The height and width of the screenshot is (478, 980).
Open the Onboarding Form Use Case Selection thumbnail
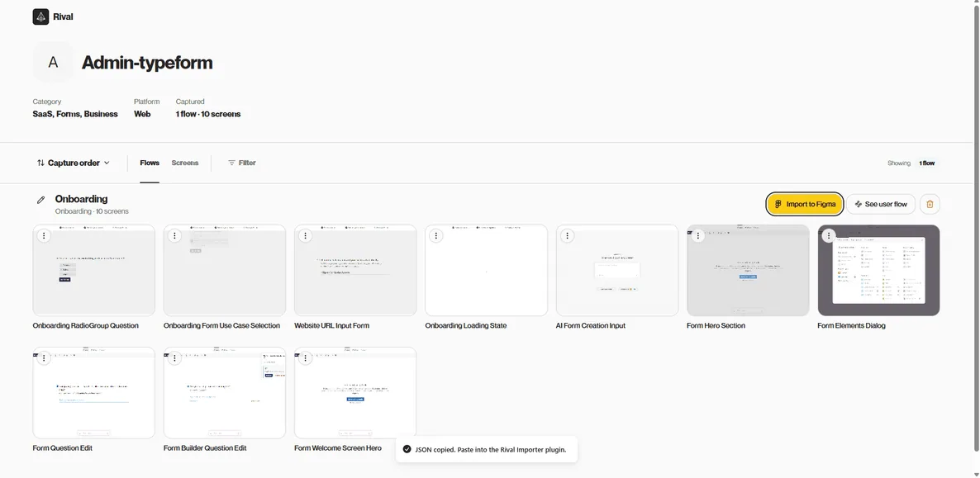225,270
